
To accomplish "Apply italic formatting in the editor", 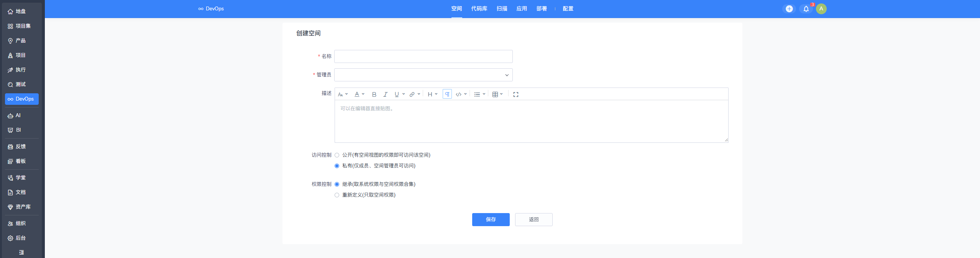I will click(385, 94).
